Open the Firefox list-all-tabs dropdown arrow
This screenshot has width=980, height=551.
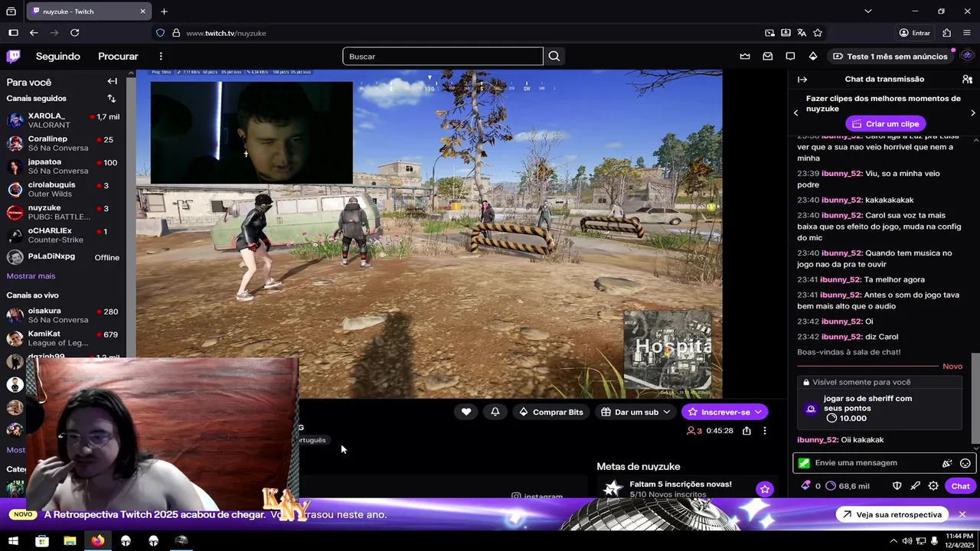867,11
